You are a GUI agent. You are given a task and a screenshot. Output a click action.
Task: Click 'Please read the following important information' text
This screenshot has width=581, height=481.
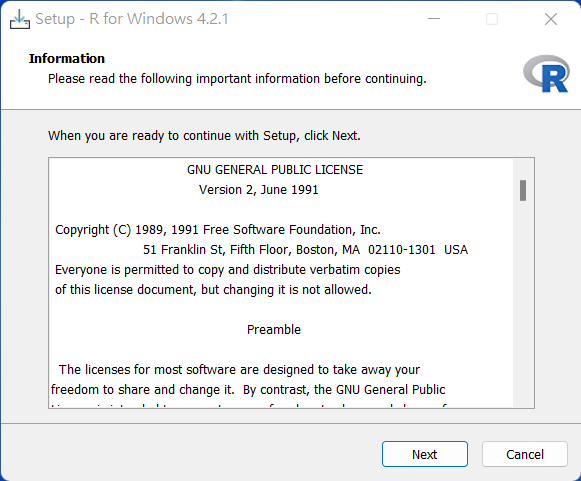(237, 79)
